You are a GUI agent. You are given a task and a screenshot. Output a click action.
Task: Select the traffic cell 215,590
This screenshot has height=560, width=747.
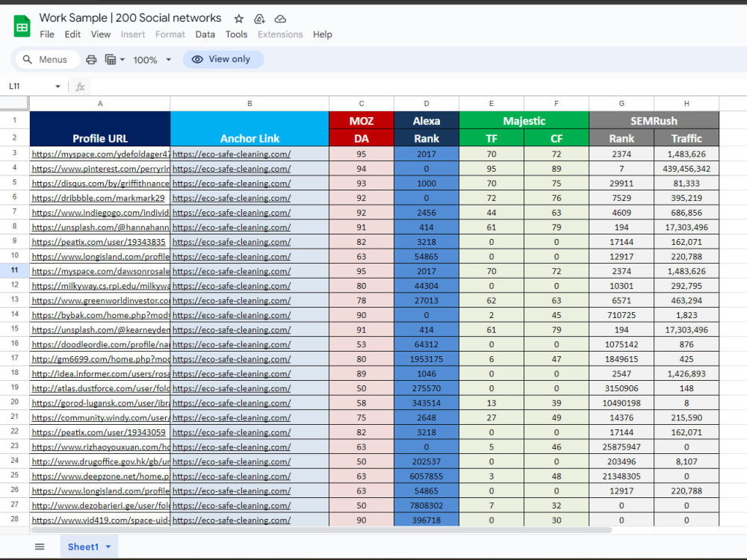tap(686, 417)
